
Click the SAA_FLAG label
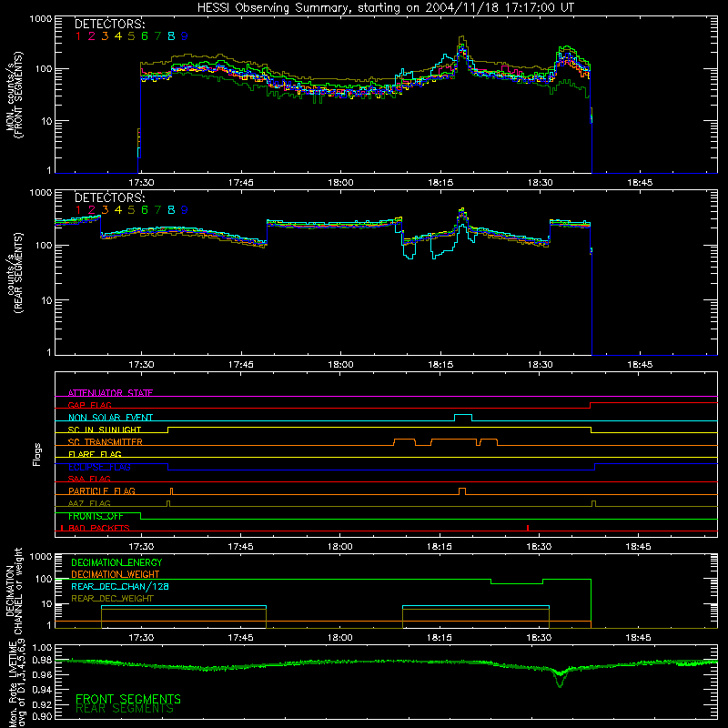(89, 480)
